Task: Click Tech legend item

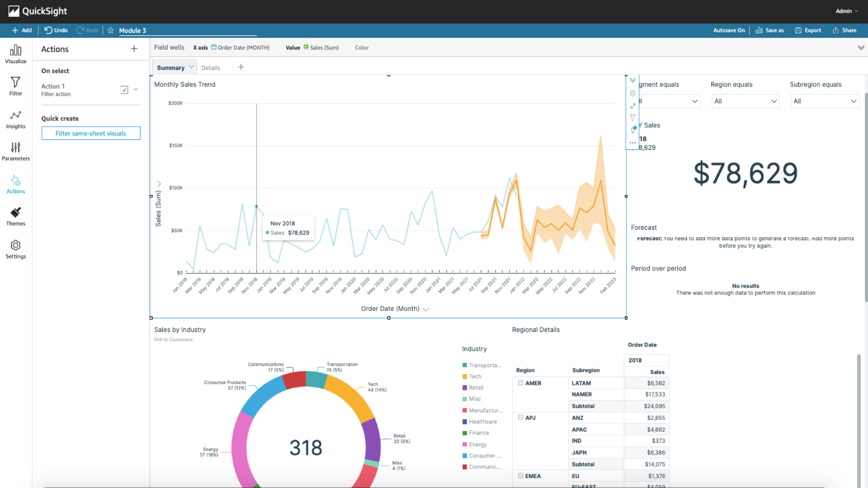Action: (x=472, y=376)
